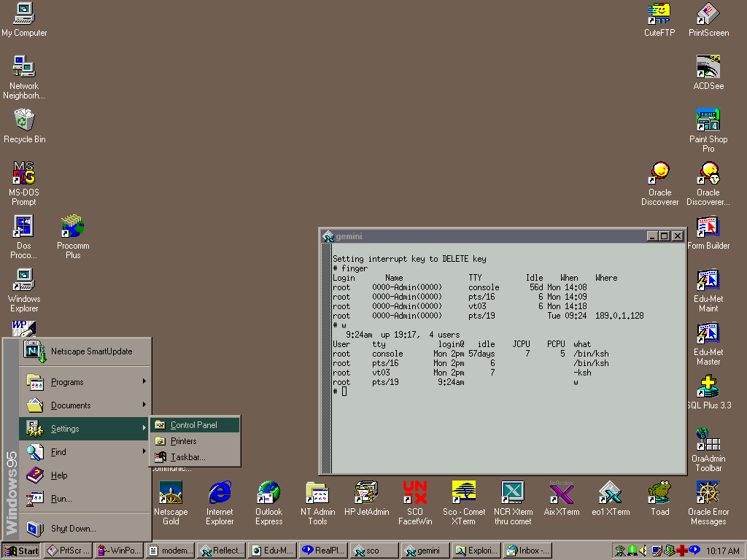This screenshot has height=560, width=747.
Task: Select the PrintScreen desktop icon
Action: coord(708,20)
